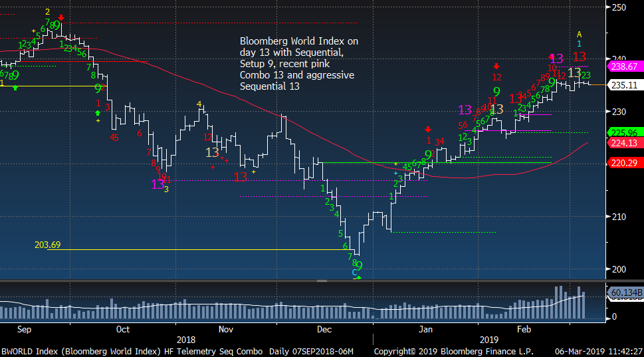Viewport: 644px width, 357px height.
Task: Click the yellow A marker above March bars
Action: coord(579,35)
